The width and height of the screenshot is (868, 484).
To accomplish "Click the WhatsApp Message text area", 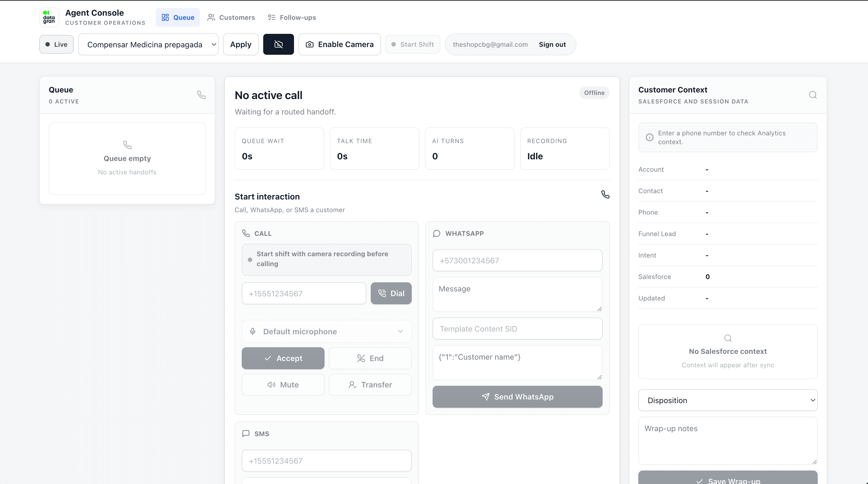I will pyautogui.click(x=517, y=295).
